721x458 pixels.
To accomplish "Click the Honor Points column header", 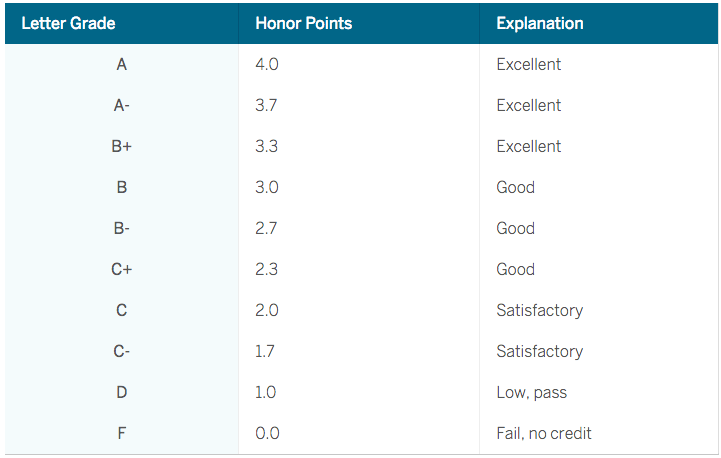I will pos(303,23).
